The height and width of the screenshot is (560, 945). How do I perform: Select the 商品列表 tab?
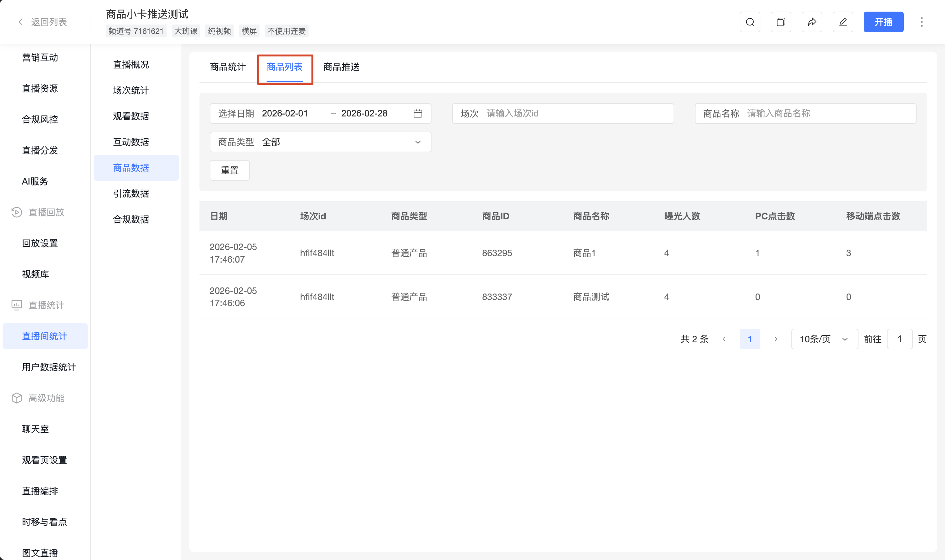(x=284, y=67)
